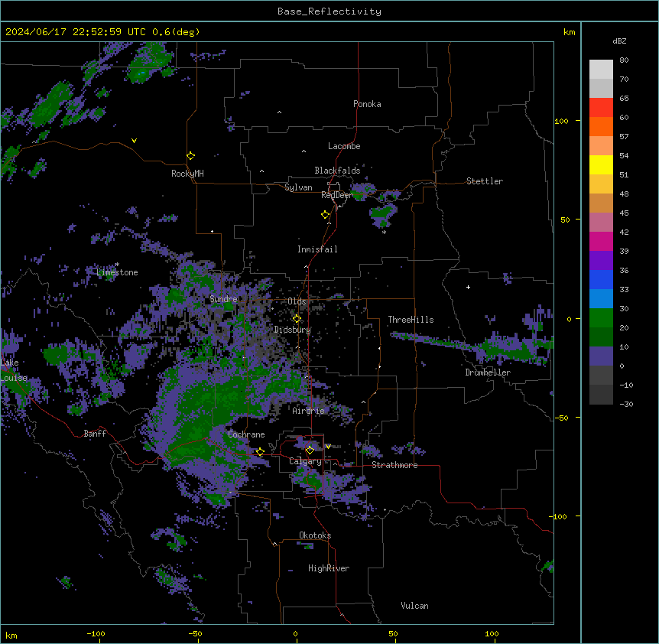Click the white plus marker north of Drumheller
Viewport: 659px width, 644px height.
click(x=468, y=287)
